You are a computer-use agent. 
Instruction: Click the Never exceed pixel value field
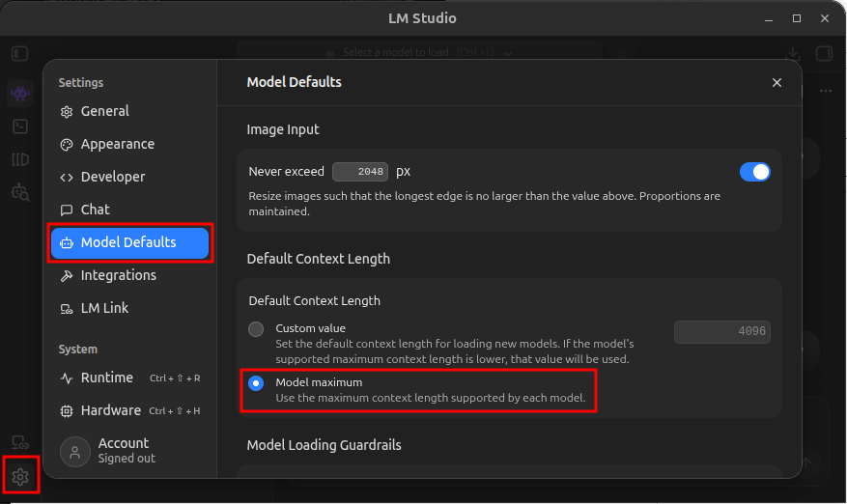pos(360,172)
